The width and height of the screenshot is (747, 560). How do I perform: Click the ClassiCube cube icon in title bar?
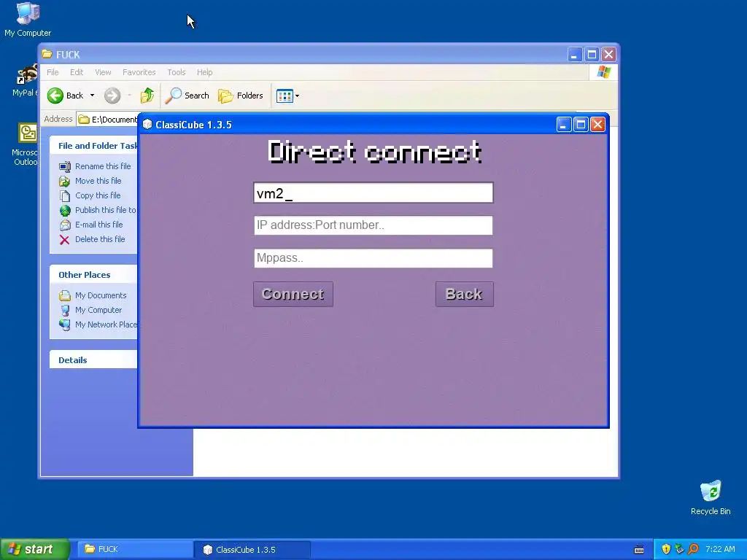(x=147, y=125)
